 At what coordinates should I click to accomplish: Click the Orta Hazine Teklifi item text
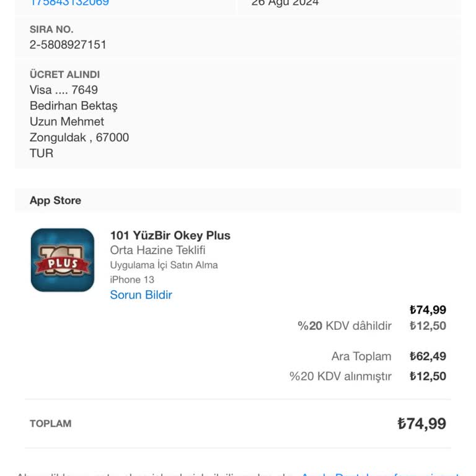157,250
